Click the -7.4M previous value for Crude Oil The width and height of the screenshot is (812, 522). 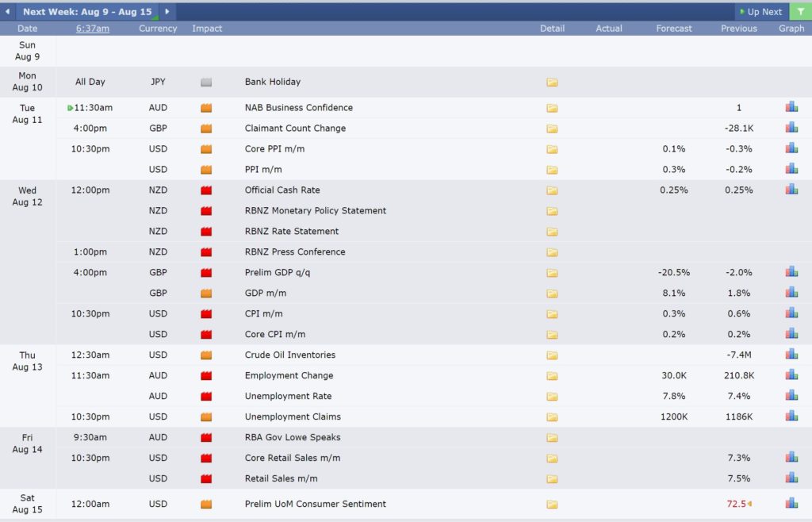(x=739, y=355)
